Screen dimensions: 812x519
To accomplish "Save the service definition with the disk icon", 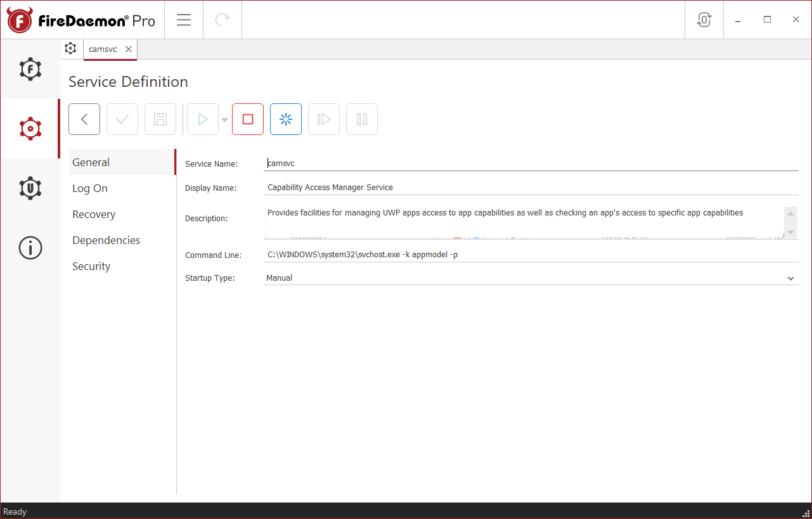I will tap(160, 119).
